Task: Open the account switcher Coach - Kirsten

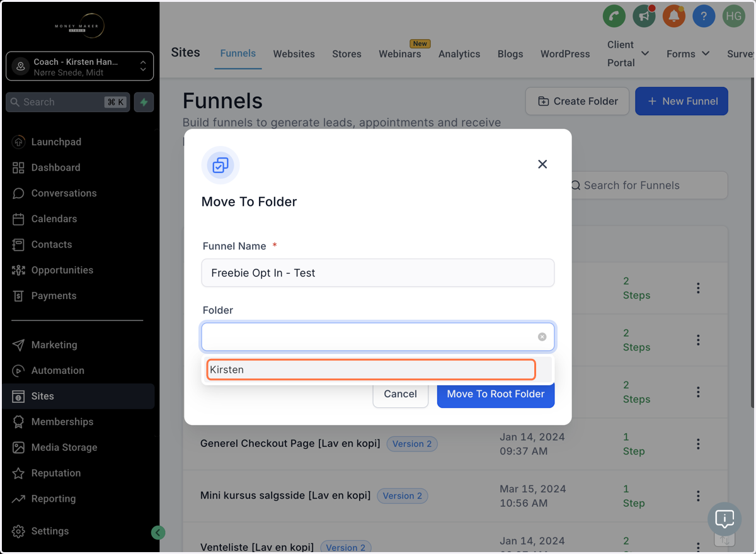Action: (80, 67)
